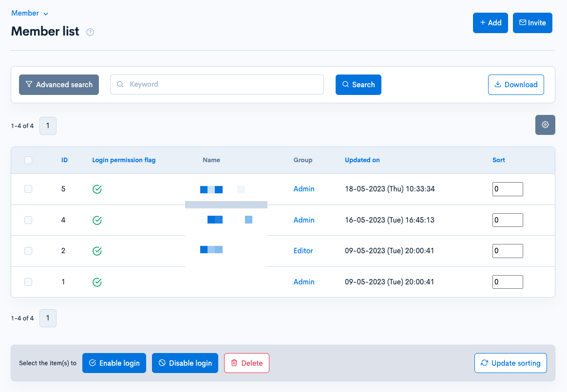Image resolution: width=567 pixels, height=392 pixels.
Task: Click Enable login button
Action: coord(114,363)
